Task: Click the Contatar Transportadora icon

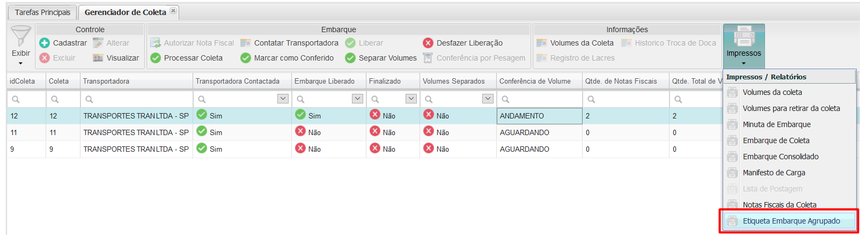Action: coord(246,43)
